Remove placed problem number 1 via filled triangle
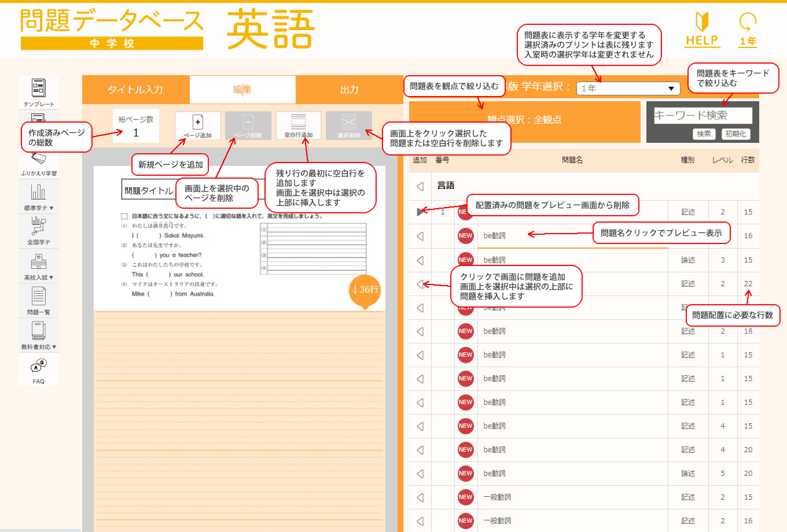 pos(420,212)
